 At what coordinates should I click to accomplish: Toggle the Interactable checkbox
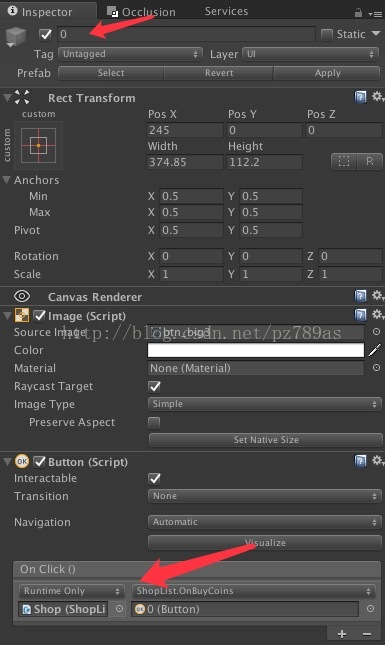pos(155,478)
